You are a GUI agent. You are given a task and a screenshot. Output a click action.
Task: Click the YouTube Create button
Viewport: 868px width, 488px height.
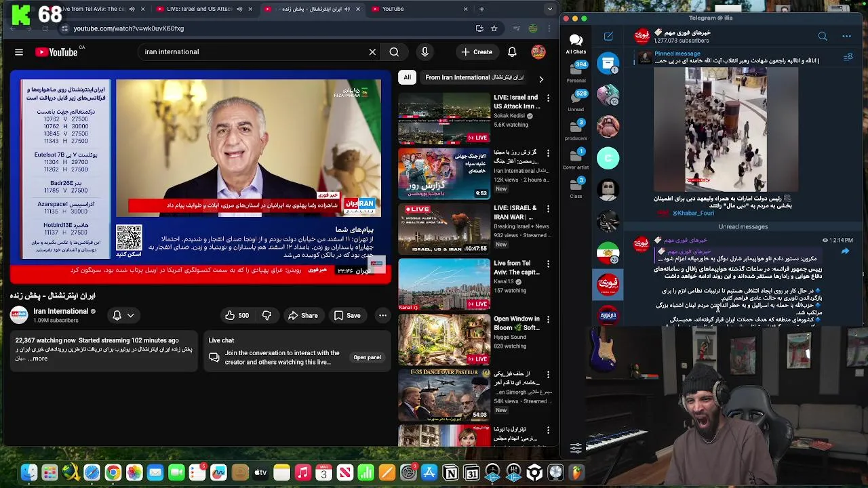pos(477,52)
